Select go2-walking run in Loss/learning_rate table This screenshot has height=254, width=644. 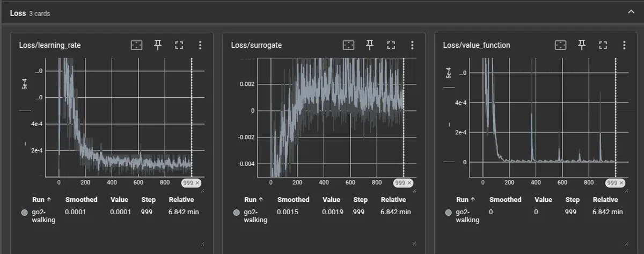click(x=44, y=216)
